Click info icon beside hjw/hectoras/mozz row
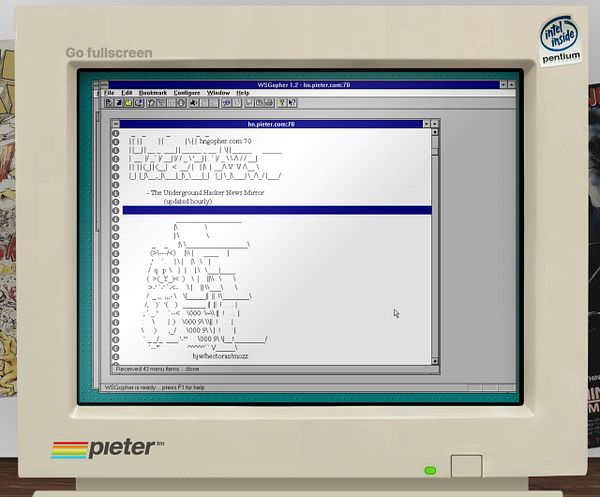The width and height of the screenshot is (600, 497). 116,357
